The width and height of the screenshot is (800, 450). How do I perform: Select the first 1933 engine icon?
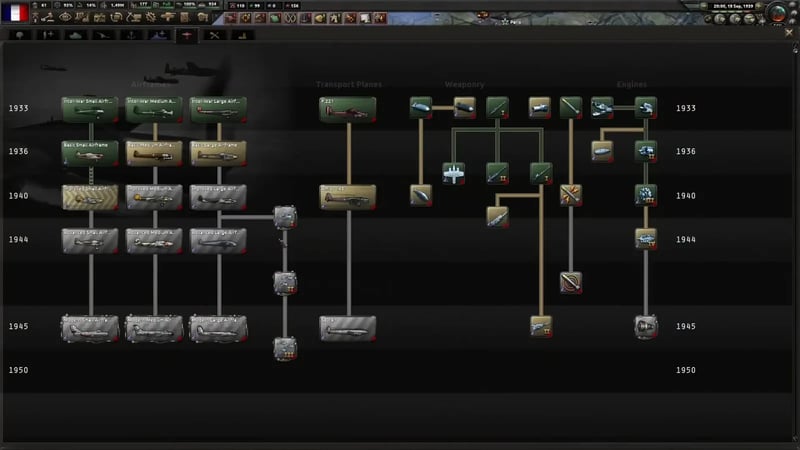[602, 108]
